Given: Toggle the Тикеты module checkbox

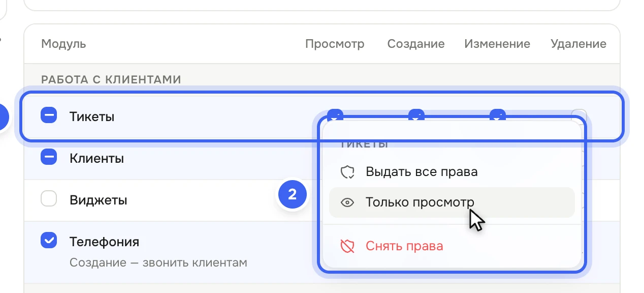Looking at the screenshot, I should click(49, 116).
